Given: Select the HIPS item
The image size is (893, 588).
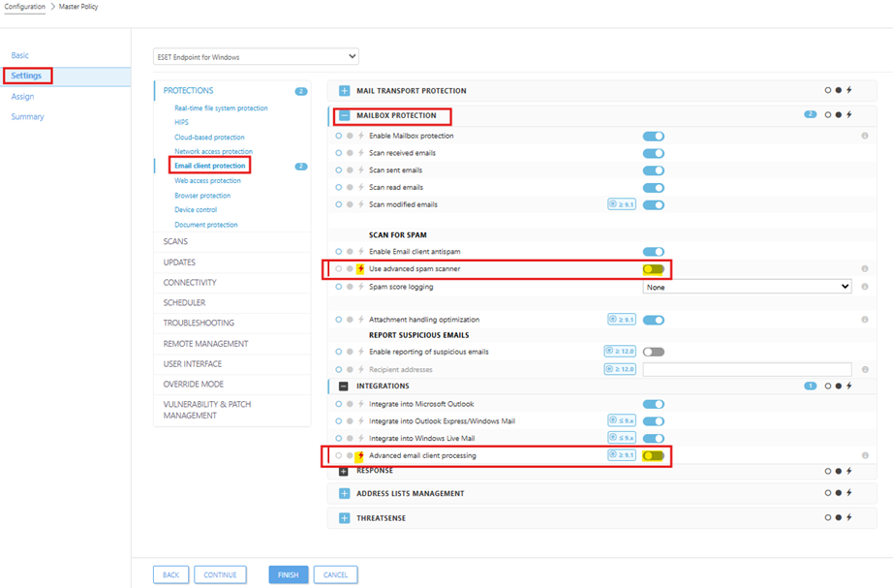Looking at the screenshot, I should coord(181,122).
